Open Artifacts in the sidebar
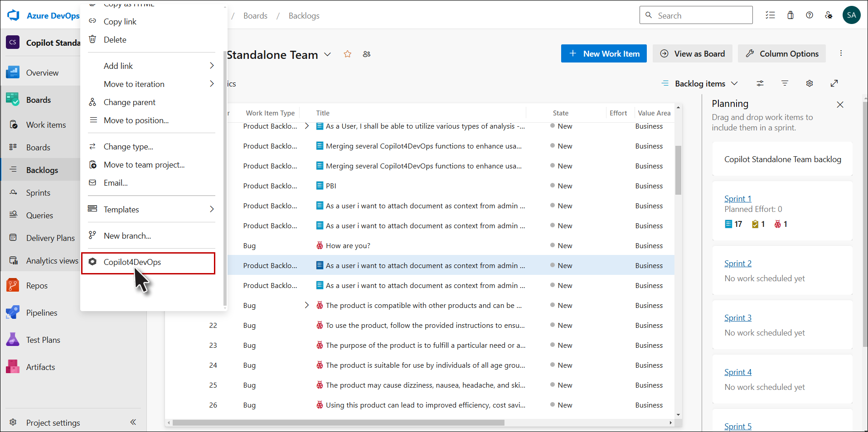This screenshot has width=868, height=432. click(41, 367)
